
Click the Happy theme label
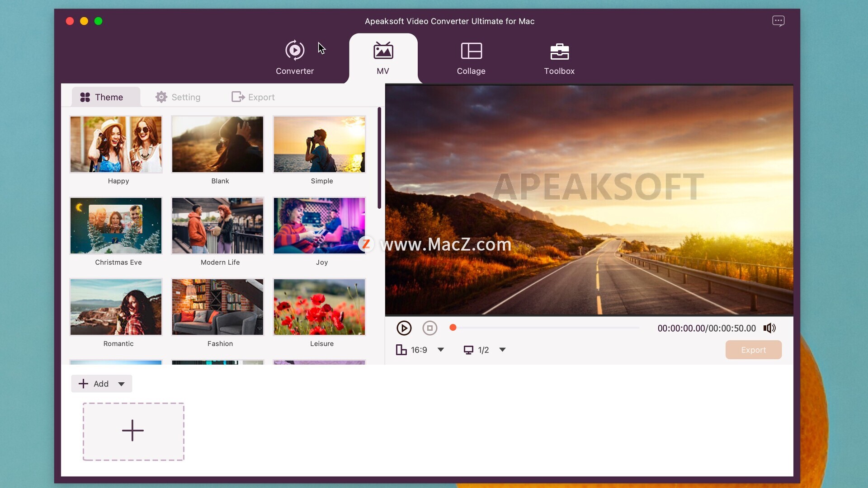(118, 181)
